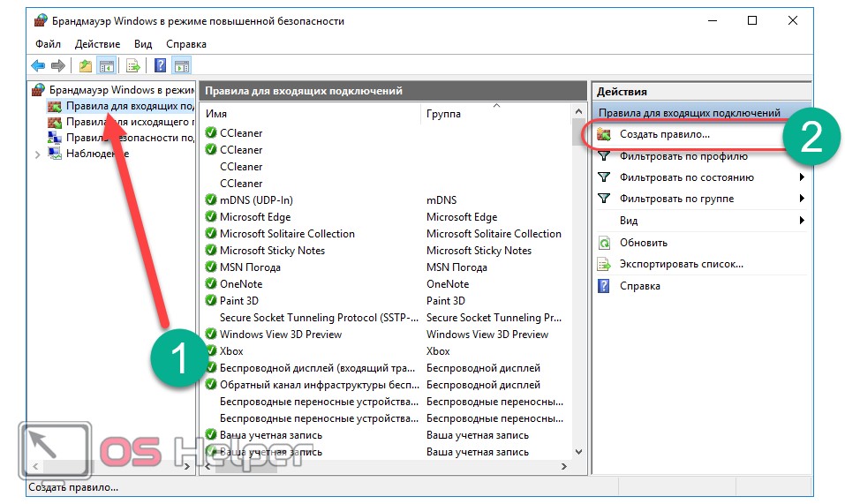Open the Действие menu
Viewport: 845px width, 504px height.
[97, 43]
